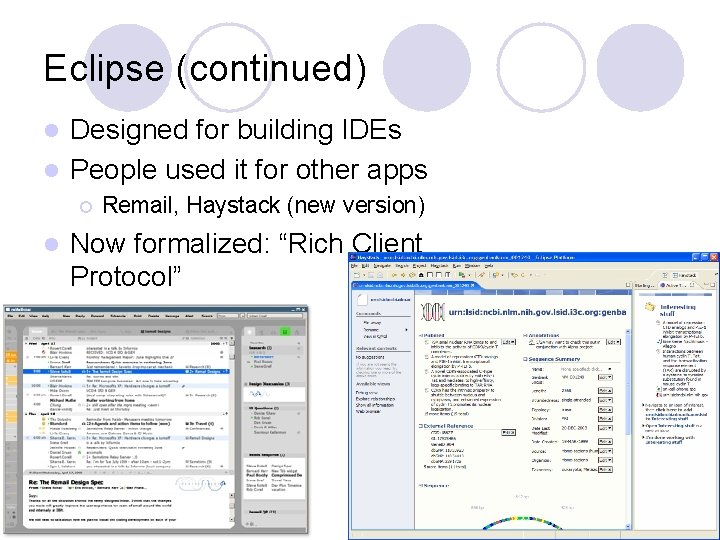Screen dimensions: 720x540
Task: Open the Help menu in Haystack window
Action: point(489,265)
